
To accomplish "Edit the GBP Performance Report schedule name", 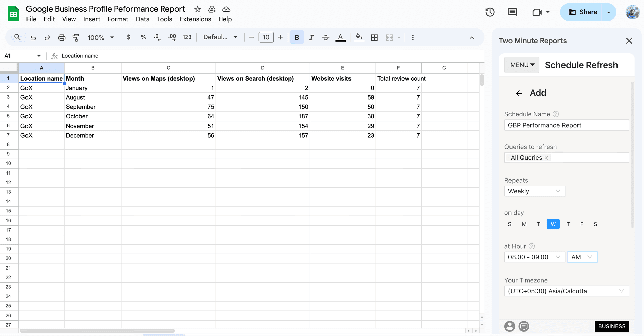I will point(567,125).
